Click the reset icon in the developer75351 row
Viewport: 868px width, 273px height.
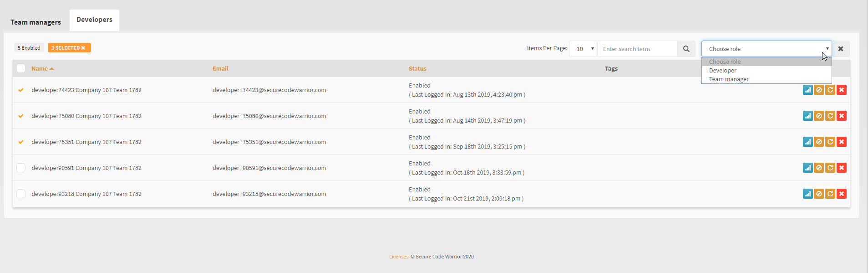tap(830, 142)
